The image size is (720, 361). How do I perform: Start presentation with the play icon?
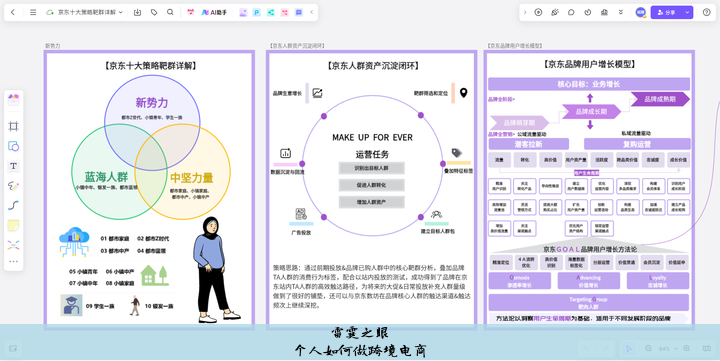pos(538,12)
